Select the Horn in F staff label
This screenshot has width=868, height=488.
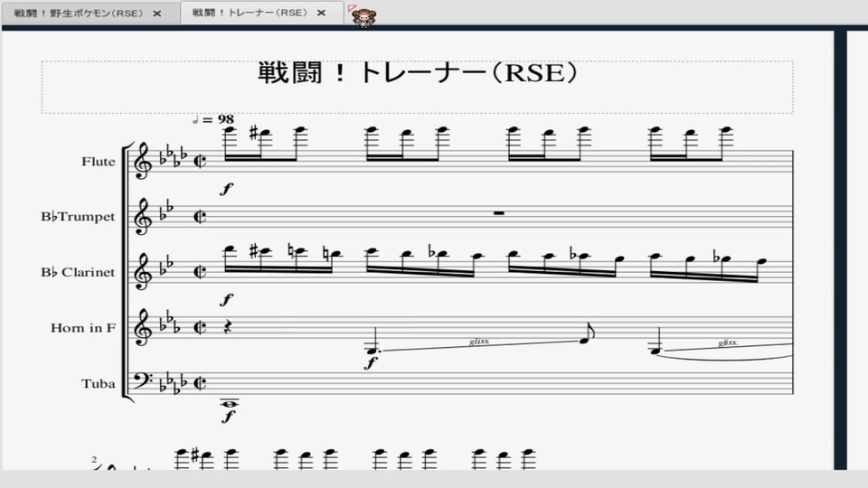pyautogui.click(x=83, y=327)
